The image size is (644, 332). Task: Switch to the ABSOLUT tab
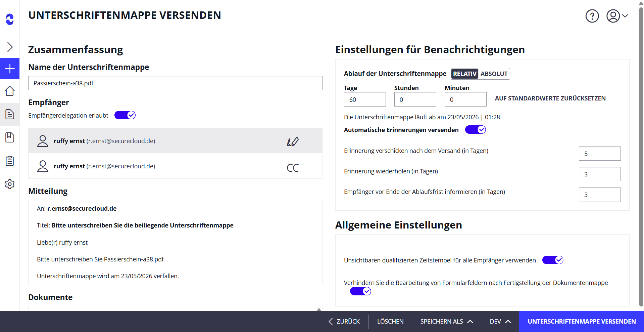pyautogui.click(x=494, y=74)
